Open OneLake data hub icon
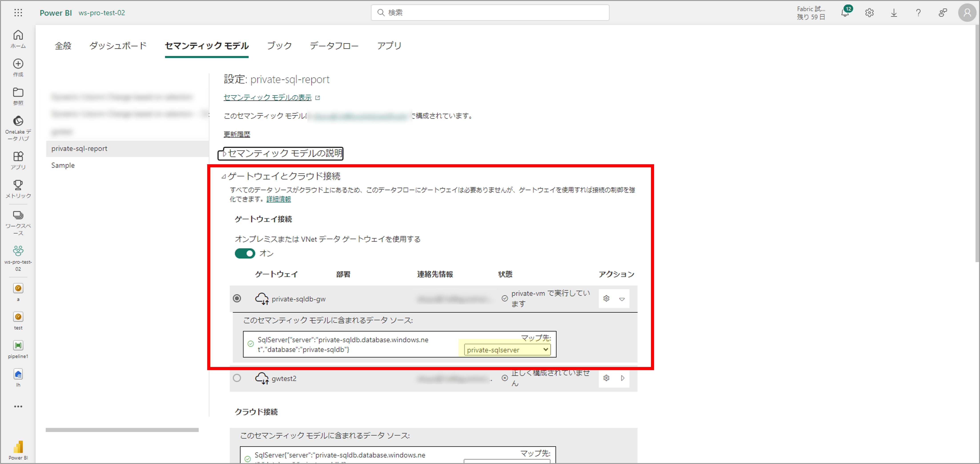Screen dimensions: 980x464 tap(18, 128)
